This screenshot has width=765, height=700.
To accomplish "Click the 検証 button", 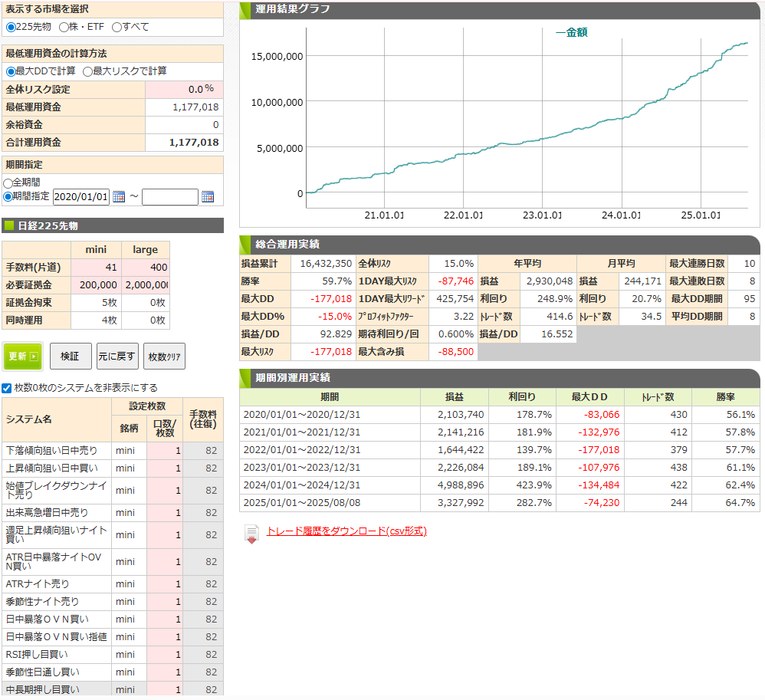I will click(x=70, y=357).
